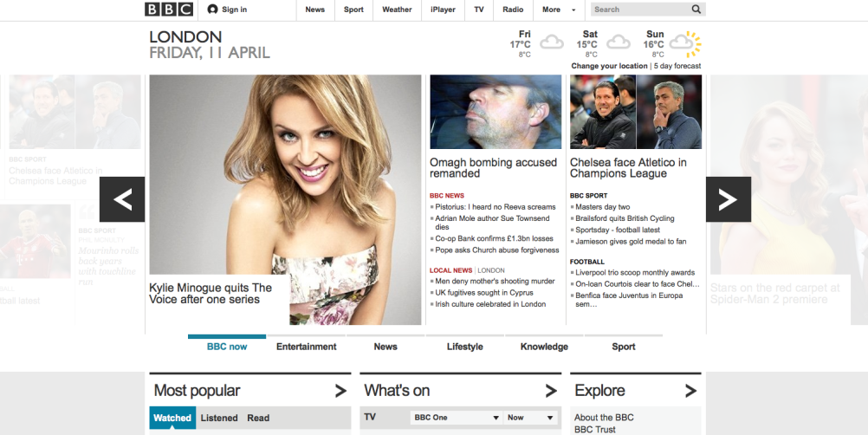This screenshot has height=435, width=868.
Task: Click FOOTBALL section label
Action: [587, 262]
